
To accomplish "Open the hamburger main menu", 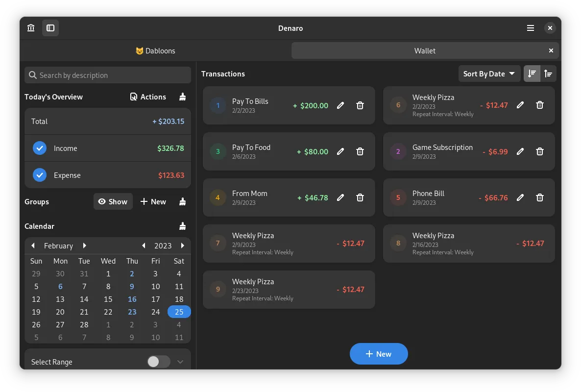I will tap(531, 28).
